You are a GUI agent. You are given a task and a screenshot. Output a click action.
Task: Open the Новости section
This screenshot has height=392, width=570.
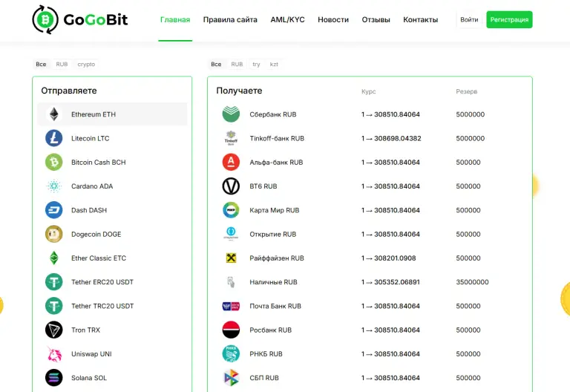point(333,19)
